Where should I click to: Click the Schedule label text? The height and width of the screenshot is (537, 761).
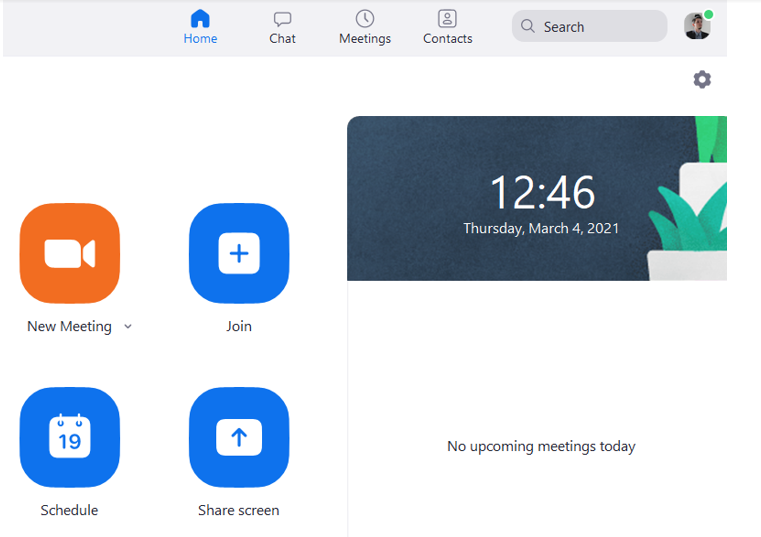coord(69,510)
